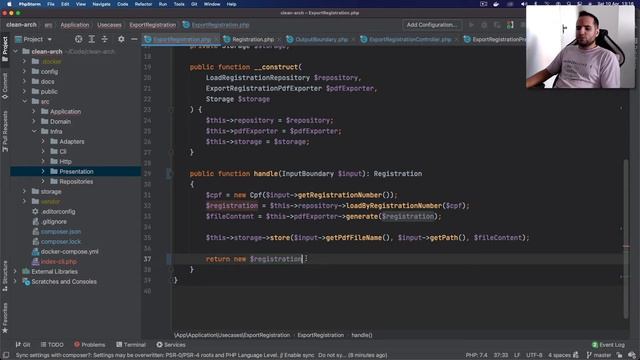Click Add Configuration button
This screenshot has height=360, width=640.
point(431,25)
